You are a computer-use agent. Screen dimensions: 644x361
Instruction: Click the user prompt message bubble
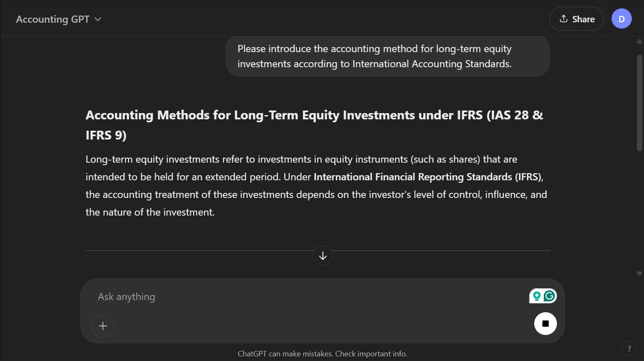pos(387,56)
